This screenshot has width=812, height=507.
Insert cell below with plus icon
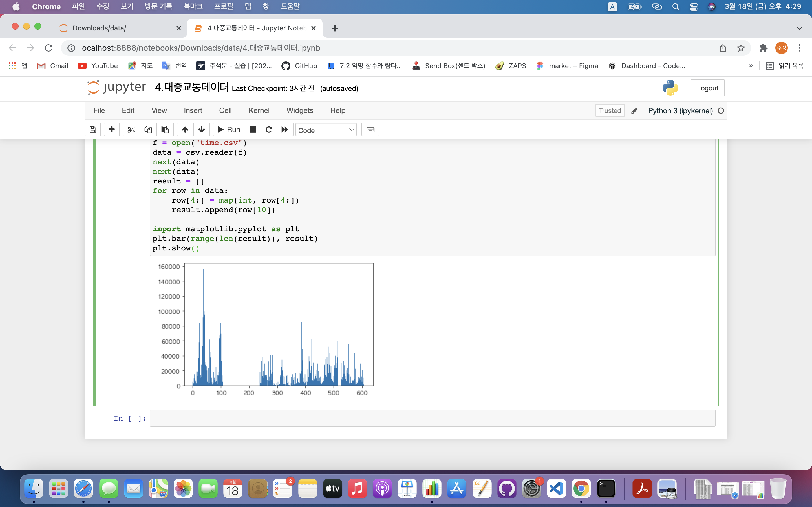coord(112,130)
